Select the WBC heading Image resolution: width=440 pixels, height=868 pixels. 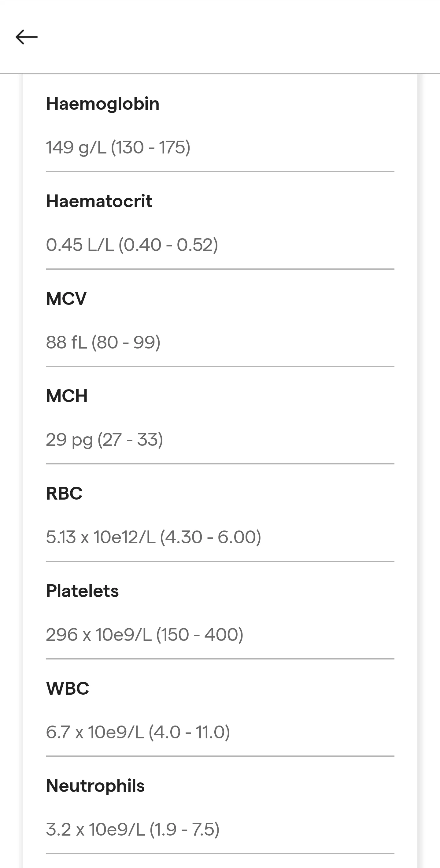(68, 688)
